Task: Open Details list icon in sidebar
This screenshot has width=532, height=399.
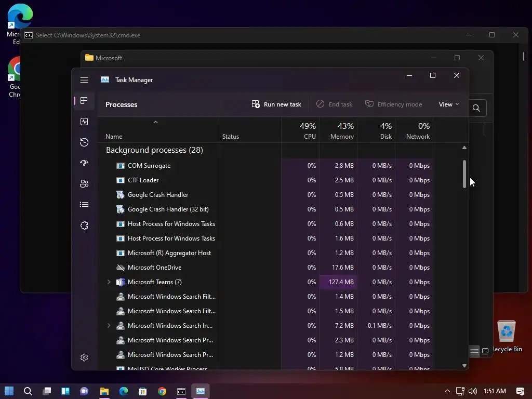Action: click(84, 205)
